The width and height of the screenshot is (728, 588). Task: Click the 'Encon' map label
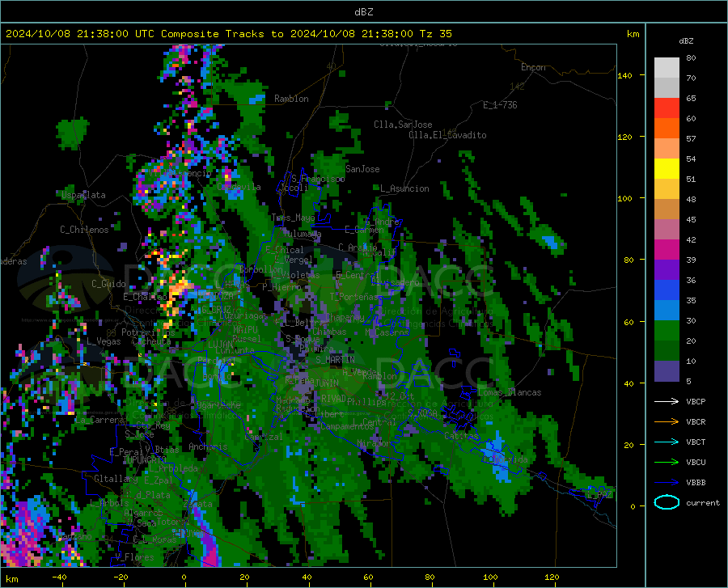(x=534, y=67)
